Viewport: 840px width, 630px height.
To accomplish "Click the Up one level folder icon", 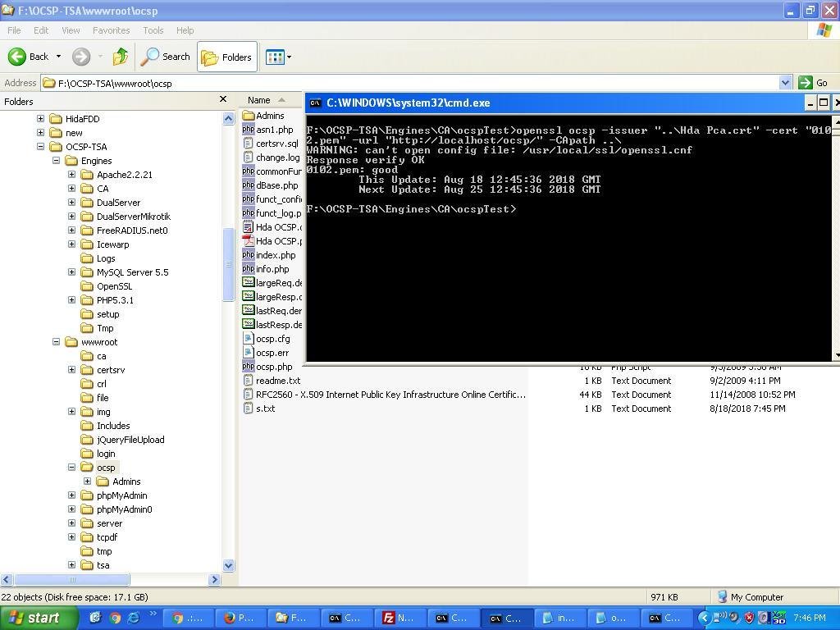I will pyautogui.click(x=120, y=57).
